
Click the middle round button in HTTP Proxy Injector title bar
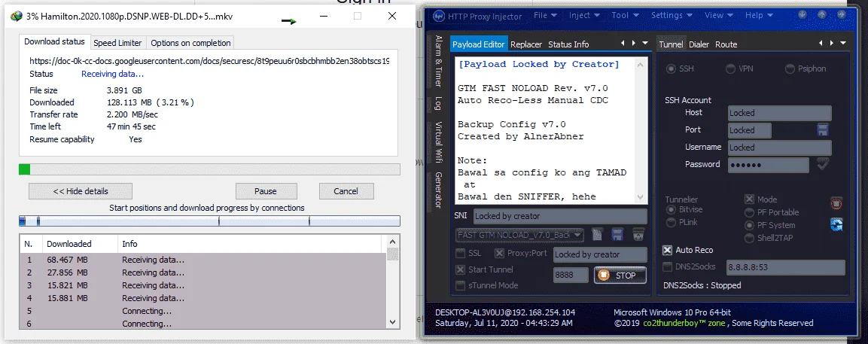(823, 14)
